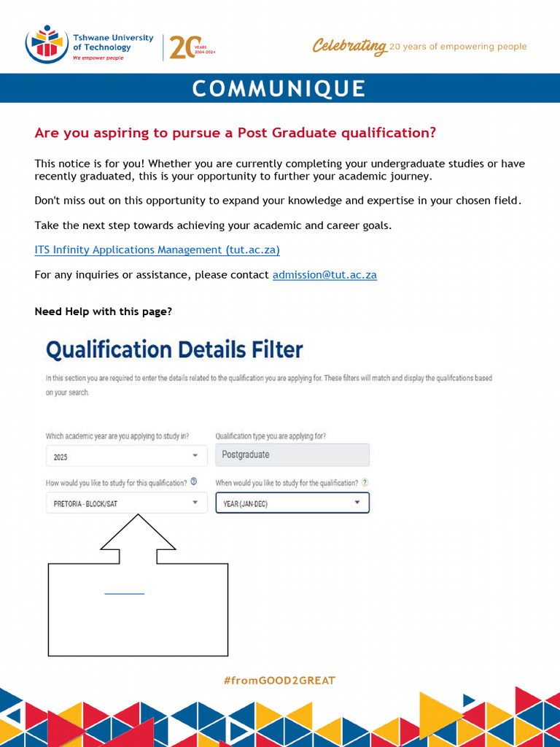Click the red 'Are you aspiring' headline
Viewport: 560px width, 747px height.
236,133
